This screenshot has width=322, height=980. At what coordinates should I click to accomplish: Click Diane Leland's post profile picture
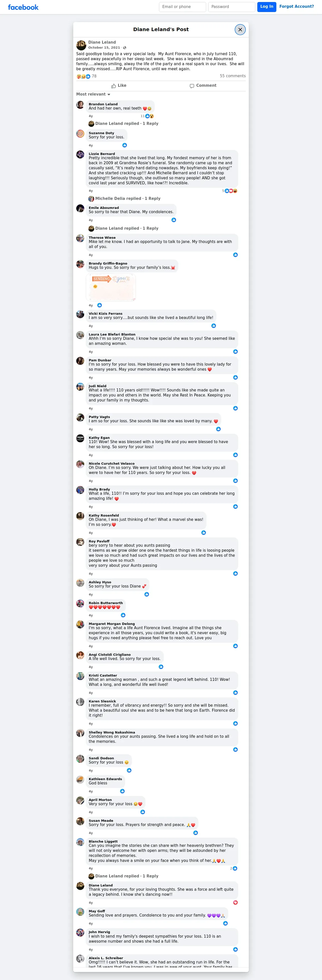81,45
